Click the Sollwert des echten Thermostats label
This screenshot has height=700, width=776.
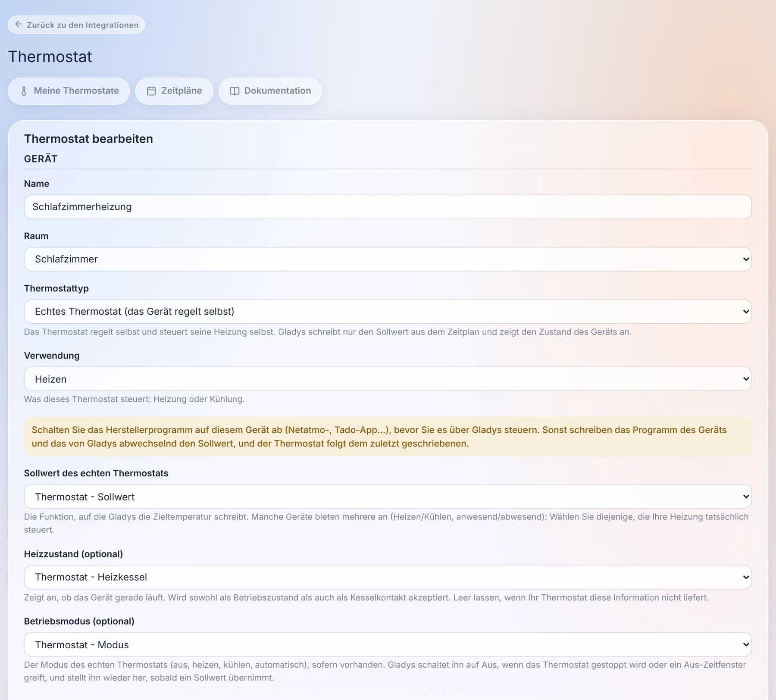click(96, 473)
